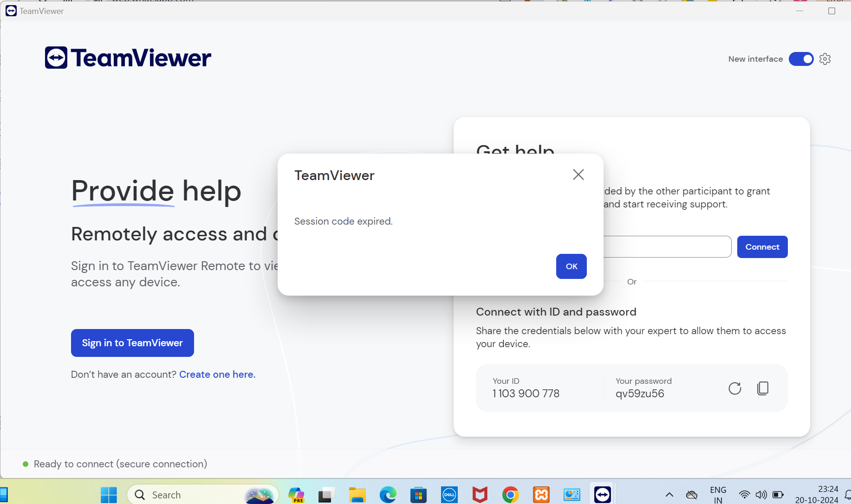
Task: Open McAfee from the taskbar
Action: [480, 495]
